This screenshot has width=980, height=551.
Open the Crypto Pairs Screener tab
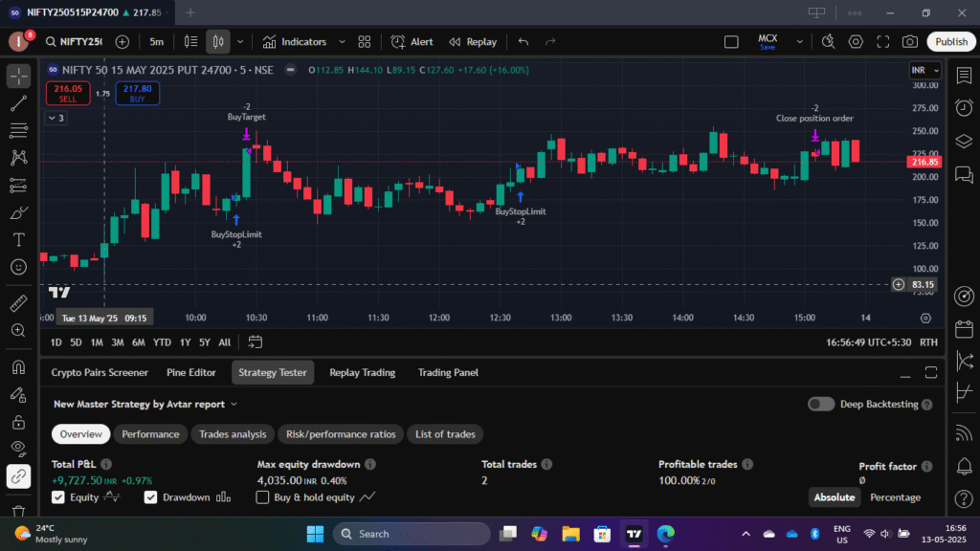[x=100, y=372]
